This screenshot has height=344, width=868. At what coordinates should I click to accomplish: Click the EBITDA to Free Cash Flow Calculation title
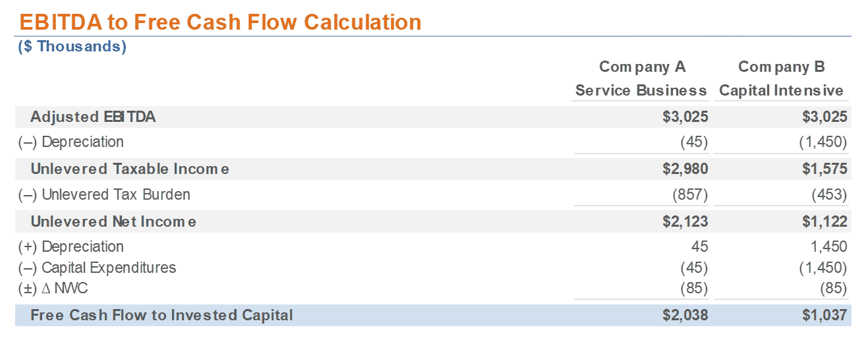(220, 22)
